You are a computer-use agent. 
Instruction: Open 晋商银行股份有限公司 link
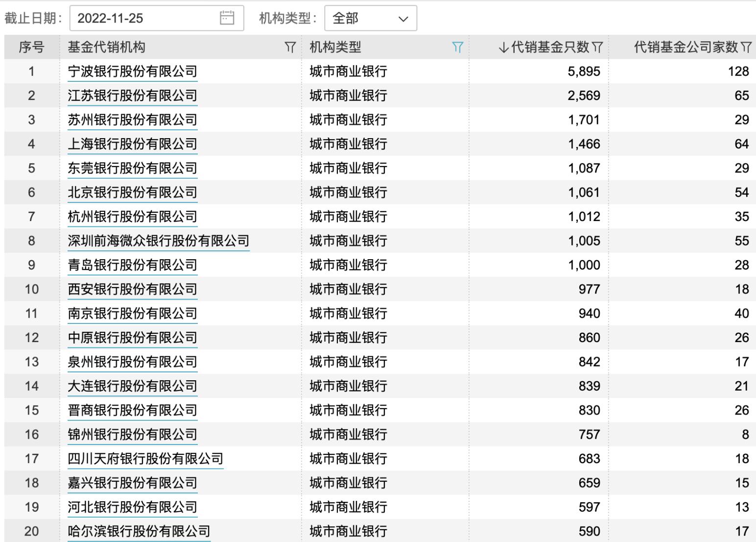[132, 410]
